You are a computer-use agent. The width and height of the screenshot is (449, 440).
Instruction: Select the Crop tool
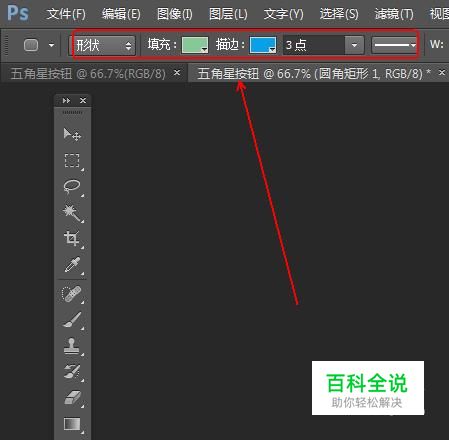72,239
